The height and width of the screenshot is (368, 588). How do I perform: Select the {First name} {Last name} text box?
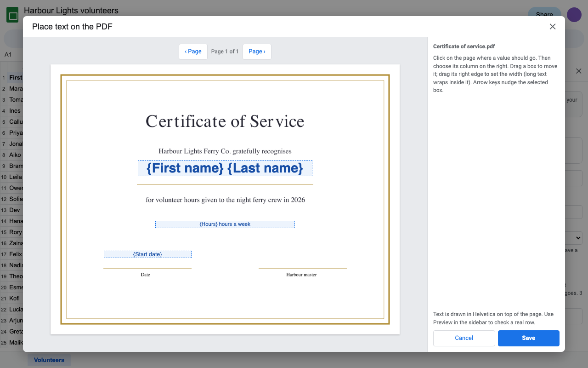(x=225, y=168)
